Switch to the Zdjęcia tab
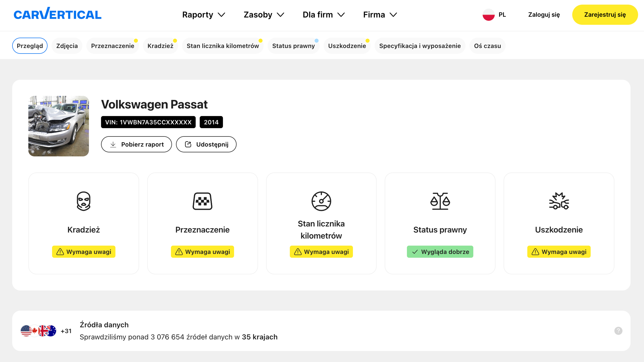Viewport: 644px width, 362px height. coord(67,46)
